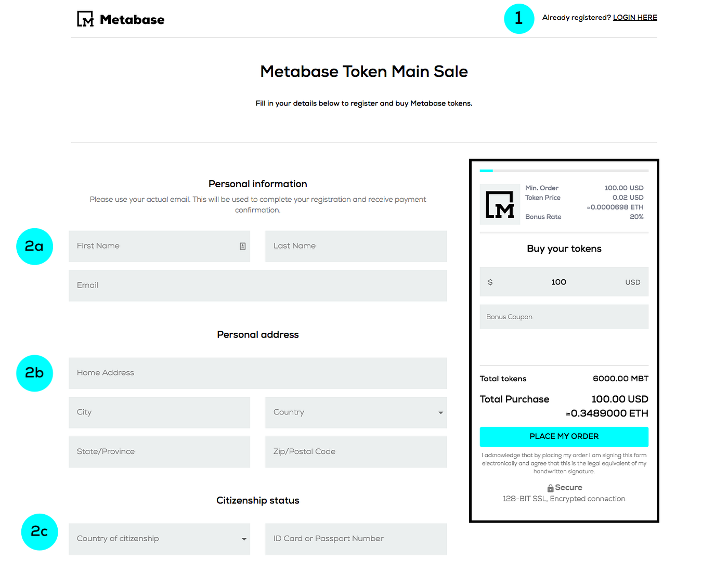Viewport: 728px width, 572px height.
Task: Click the 'Already registered?' text
Action: pos(577,18)
